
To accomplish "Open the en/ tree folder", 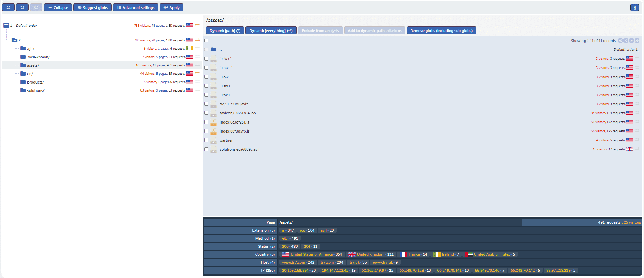I will (x=30, y=74).
